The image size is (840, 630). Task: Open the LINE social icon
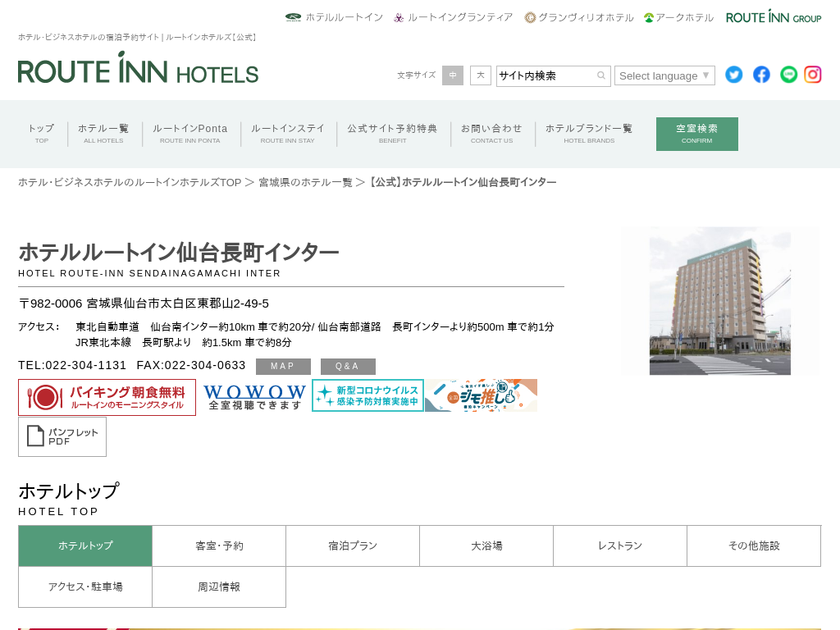(788, 75)
